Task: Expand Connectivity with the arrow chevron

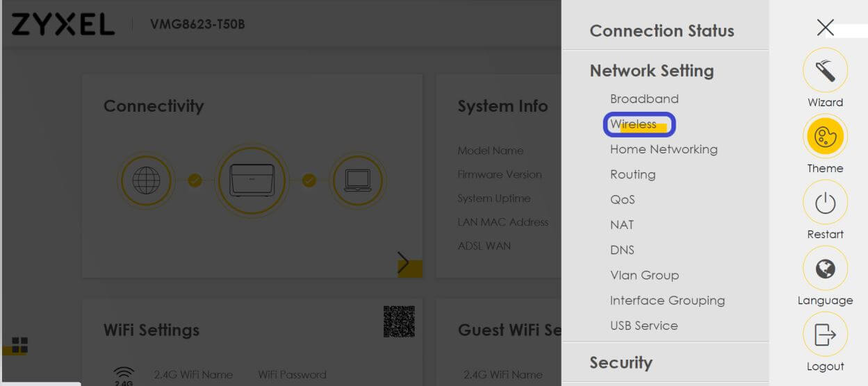Action: tap(404, 263)
